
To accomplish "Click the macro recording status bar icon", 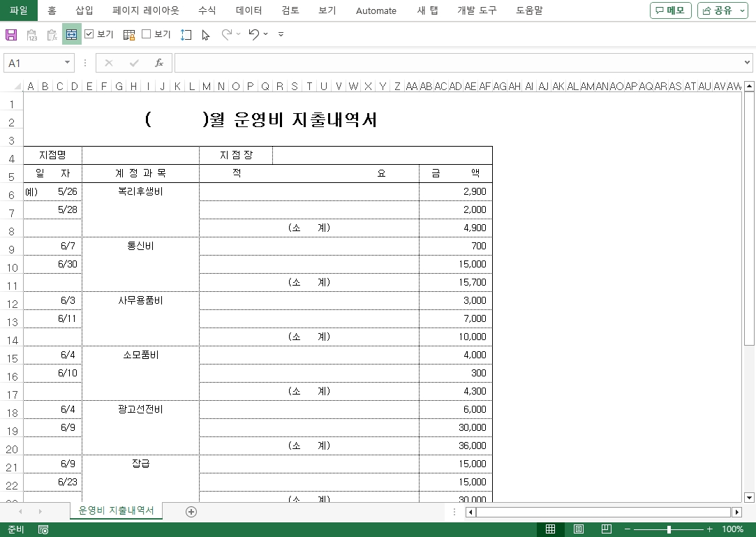I will [43, 530].
